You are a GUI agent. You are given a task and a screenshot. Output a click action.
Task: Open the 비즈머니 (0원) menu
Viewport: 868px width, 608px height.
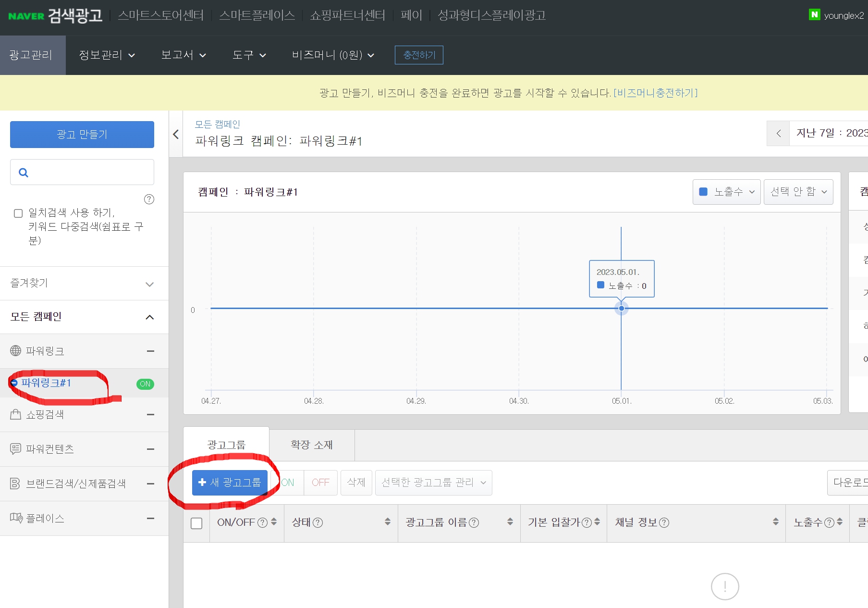(x=333, y=55)
